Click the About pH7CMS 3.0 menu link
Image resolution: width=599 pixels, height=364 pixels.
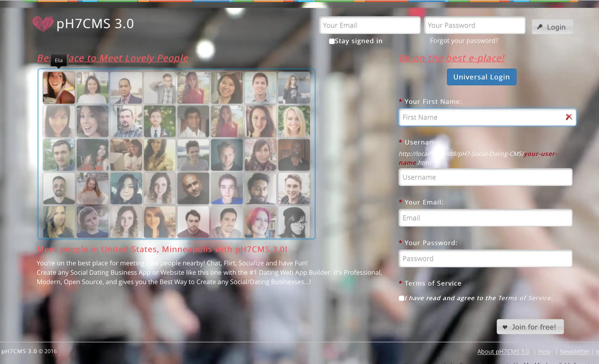pyautogui.click(x=503, y=351)
